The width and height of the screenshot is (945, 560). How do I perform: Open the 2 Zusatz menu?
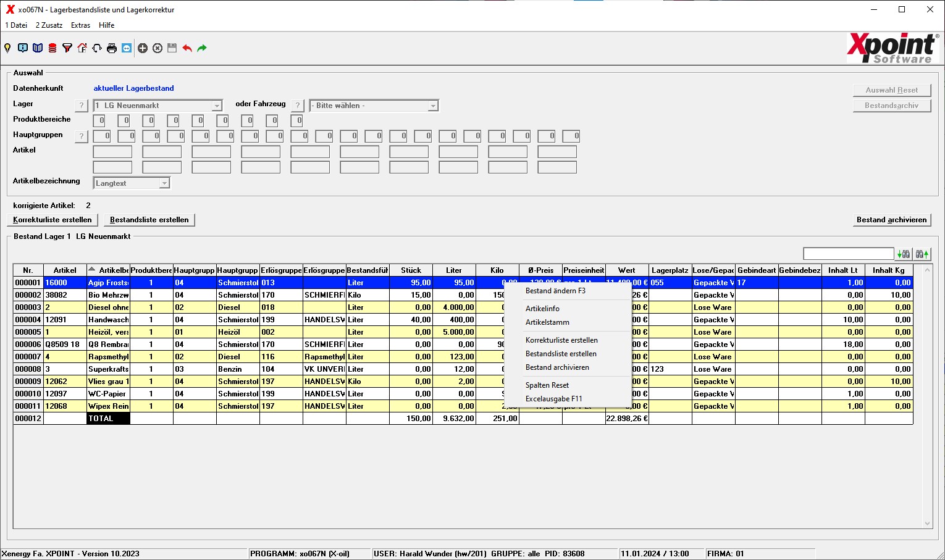coord(49,25)
